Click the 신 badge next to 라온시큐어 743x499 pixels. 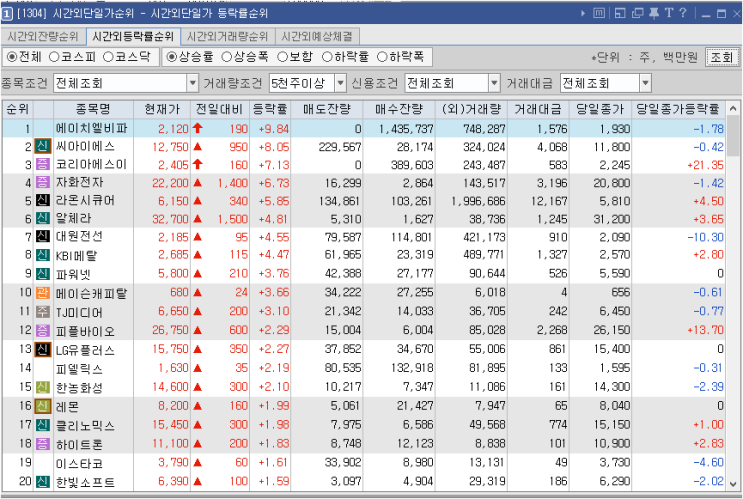[x=43, y=200]
